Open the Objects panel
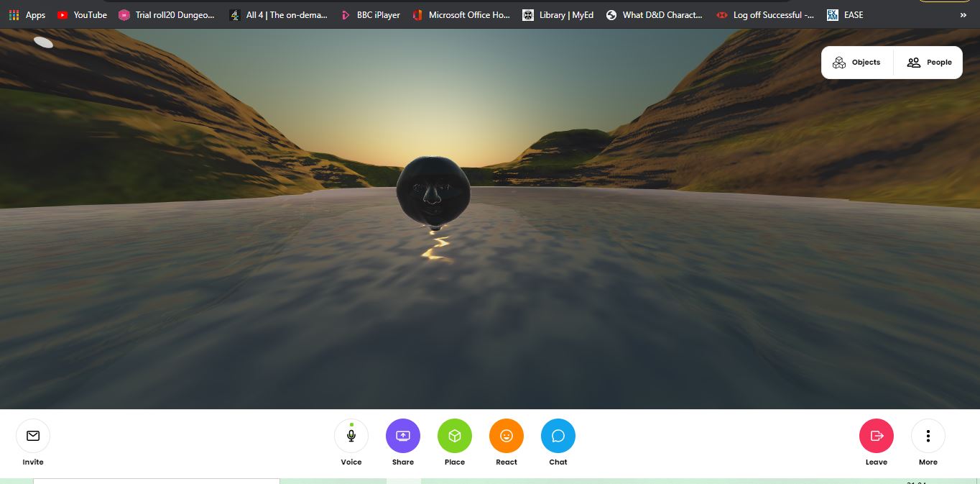 pyautogui.click(x=857, y=63)
